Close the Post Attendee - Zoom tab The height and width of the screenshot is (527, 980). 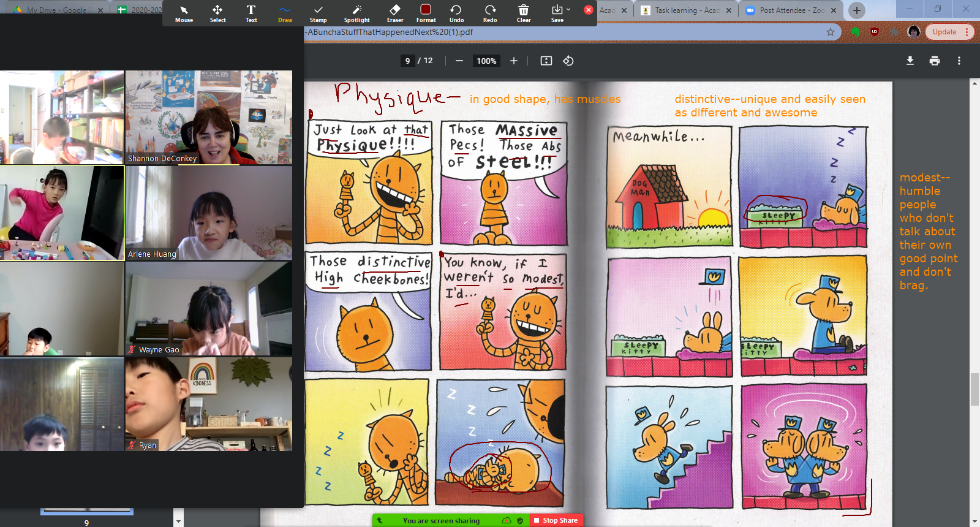(x=834, y=10)
